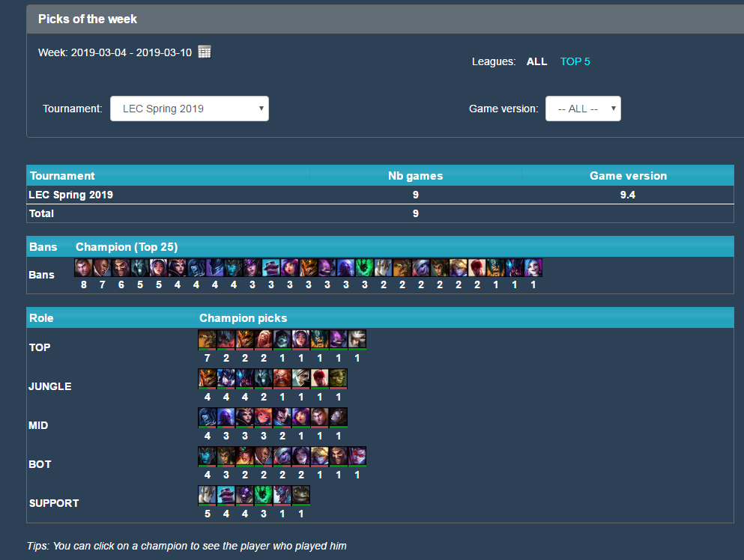Open the Game version dropdown

tap(583, 109)
